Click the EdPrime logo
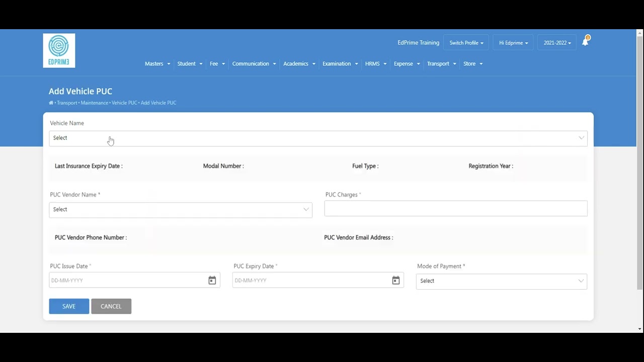Viewport: 644px width, 362px height. pyautogui.click(x=59, y=50)
